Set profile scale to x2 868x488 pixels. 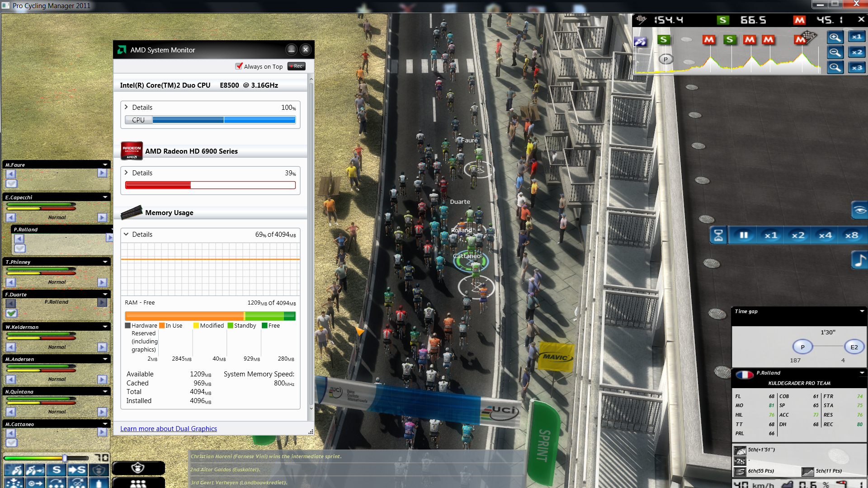pyautogui.click(x=857, y=52)
